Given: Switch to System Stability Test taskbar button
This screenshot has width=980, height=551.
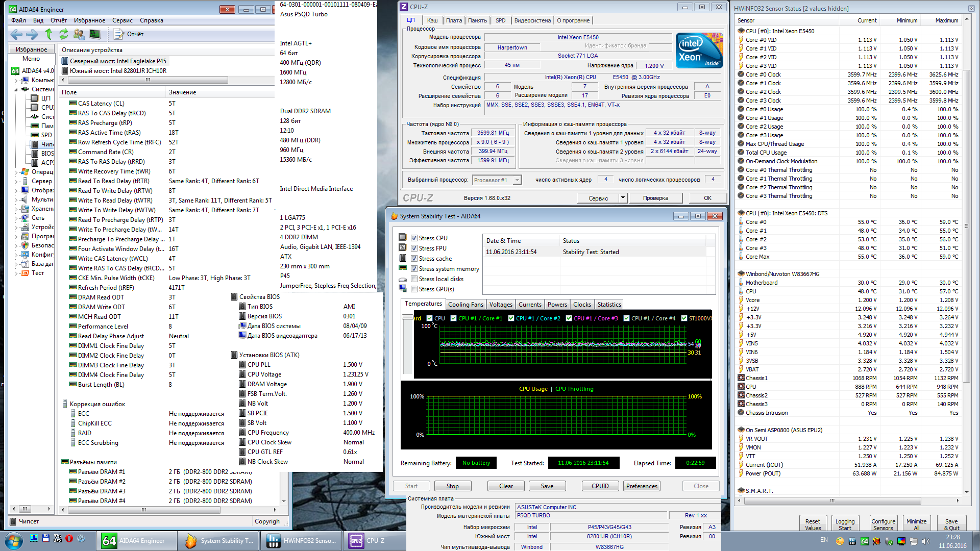Looking at the screenshot, I should (x=218, y=541).
